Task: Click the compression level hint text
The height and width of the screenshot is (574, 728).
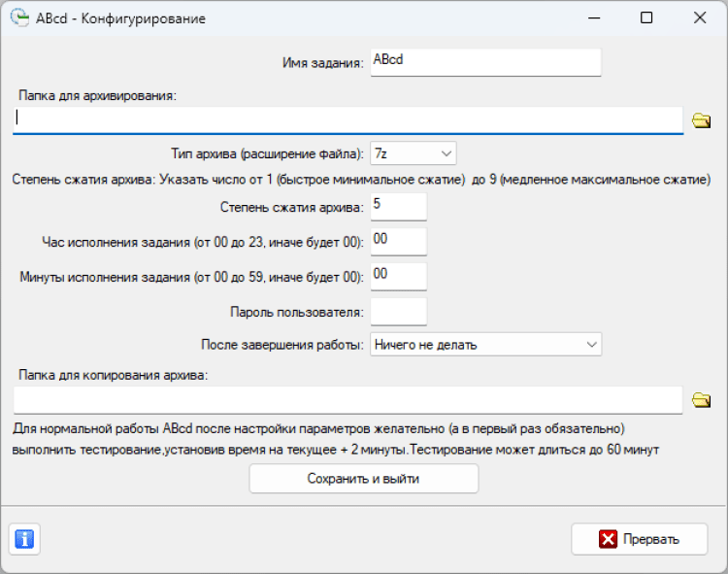Action: 361,180
